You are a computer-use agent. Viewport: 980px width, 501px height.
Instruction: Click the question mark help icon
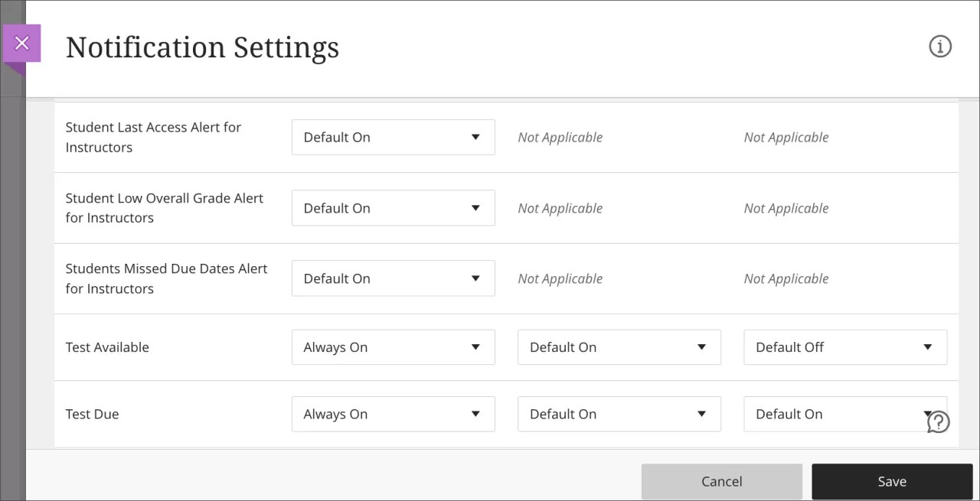938,421
